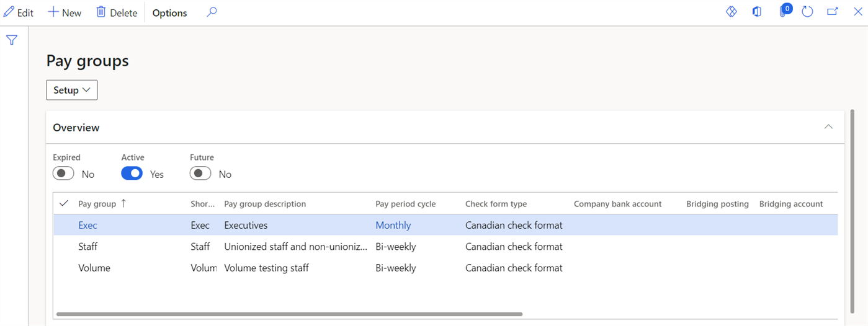Click the Volum short name cell

point(204,268)
